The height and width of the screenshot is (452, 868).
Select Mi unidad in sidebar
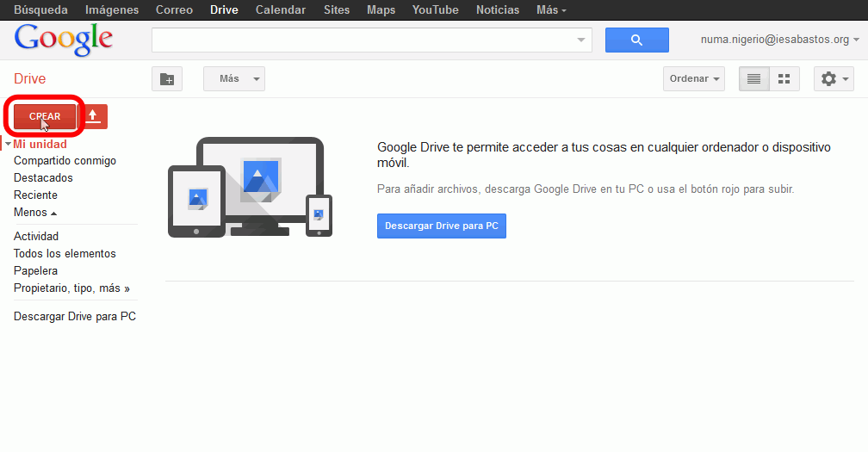40,144
